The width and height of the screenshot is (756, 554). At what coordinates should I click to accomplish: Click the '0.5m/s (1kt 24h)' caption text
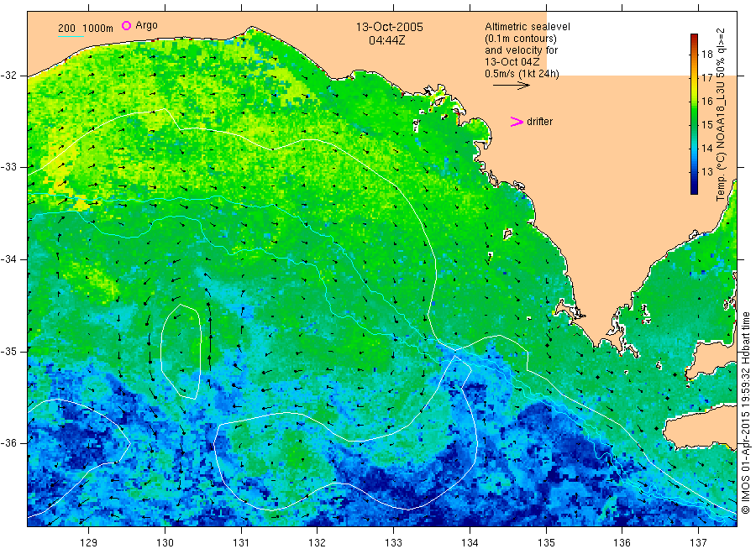tap(522, 74)
